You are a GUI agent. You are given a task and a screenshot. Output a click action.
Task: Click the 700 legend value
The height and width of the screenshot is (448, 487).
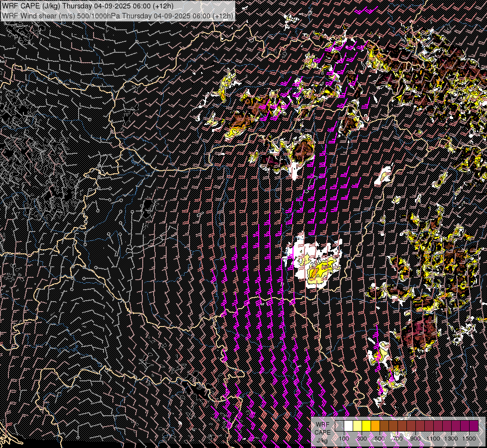(x=398, y=439)
